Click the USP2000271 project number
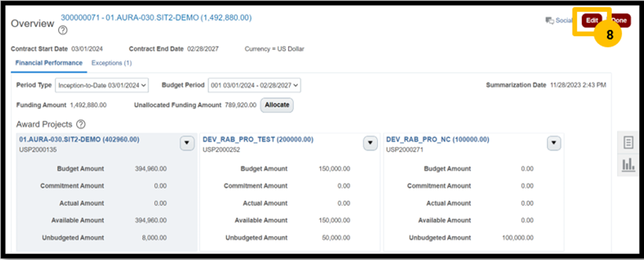Viewport: 644px width, 260px height. [x=405, y=150]
